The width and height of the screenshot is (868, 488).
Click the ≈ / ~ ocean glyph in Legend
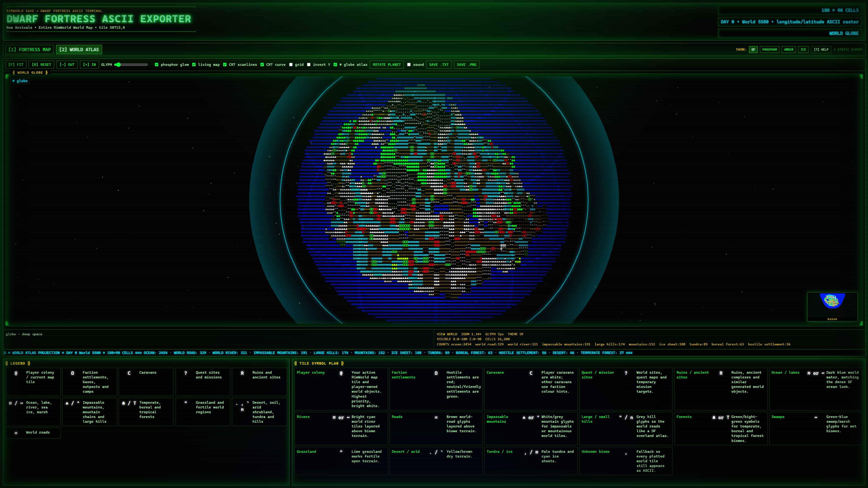pyautogui.click(x=16, y=403)
